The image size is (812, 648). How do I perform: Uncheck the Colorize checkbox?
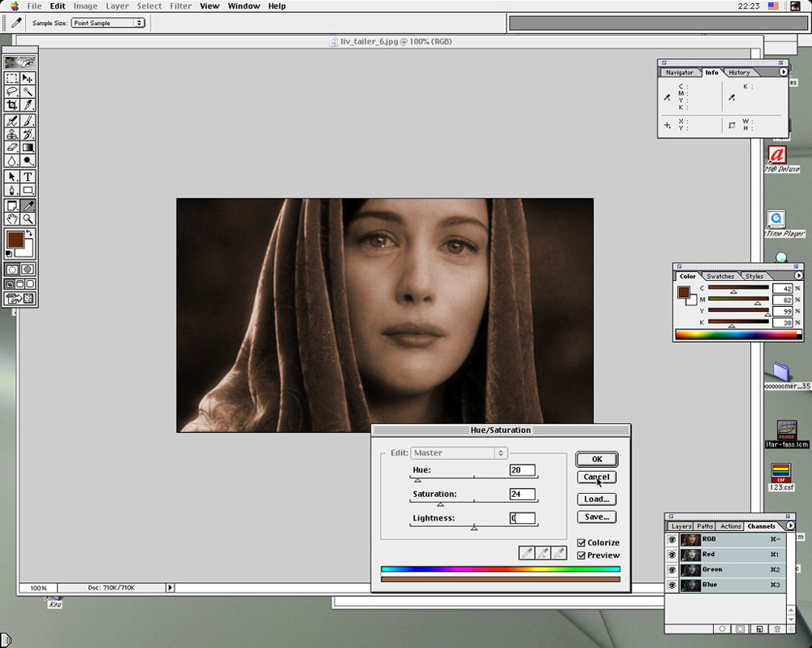click(x=581, y=542)
